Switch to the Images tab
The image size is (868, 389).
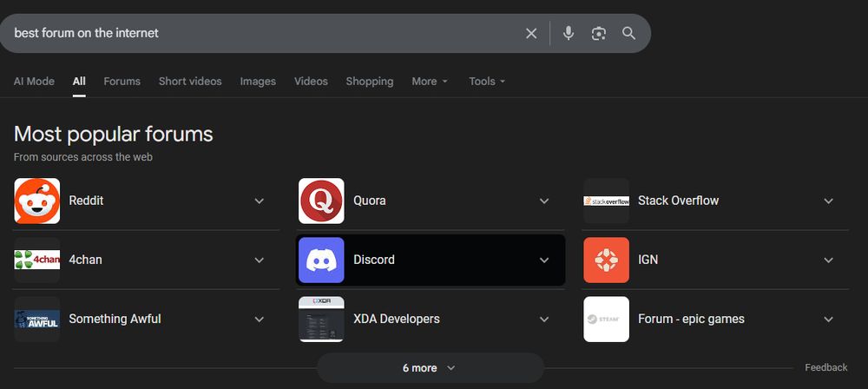258,82
